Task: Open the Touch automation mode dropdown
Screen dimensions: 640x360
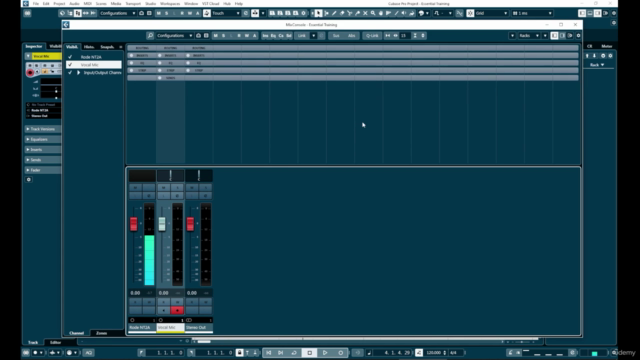Action: (226, 13)
